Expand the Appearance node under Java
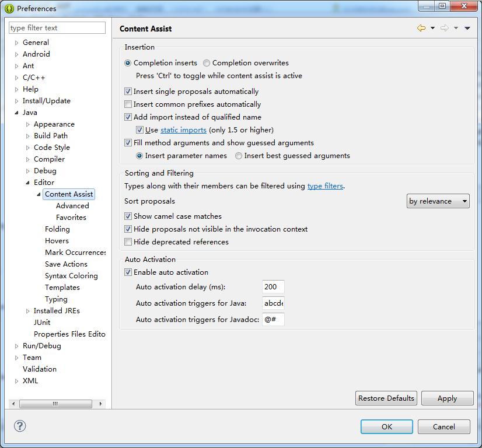This screenshot has width=482, height=448. pyautogui.click(x=27, y=124)
